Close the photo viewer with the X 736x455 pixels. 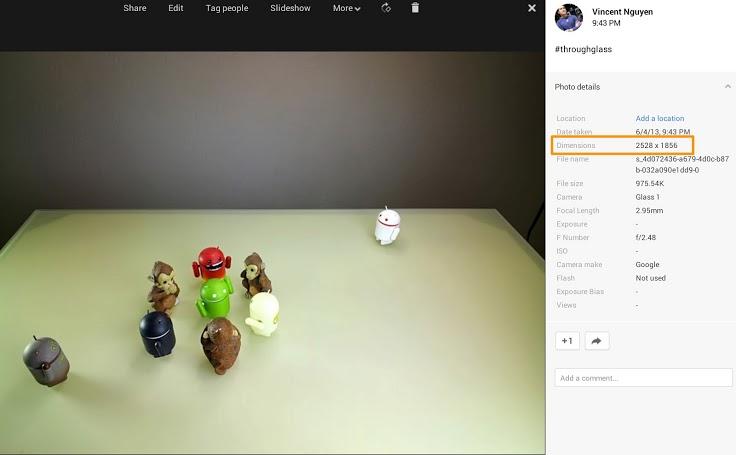(x=532, y=8)
